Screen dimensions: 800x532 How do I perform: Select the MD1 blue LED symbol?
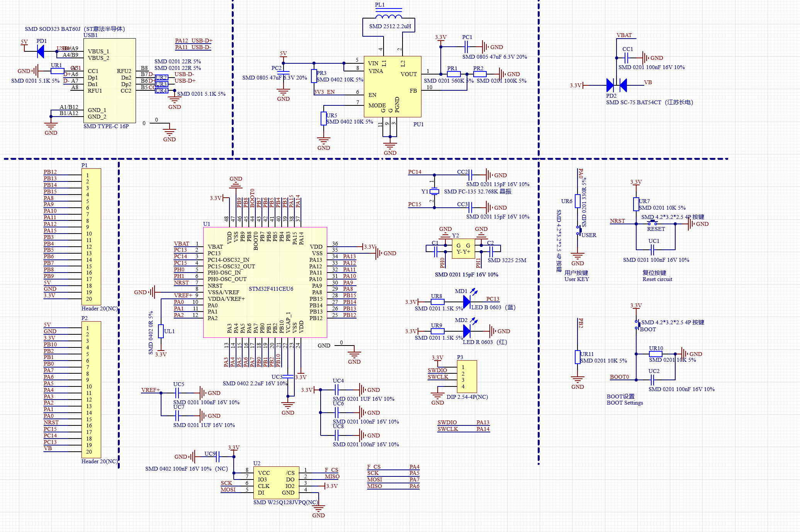tap(467, 302)
